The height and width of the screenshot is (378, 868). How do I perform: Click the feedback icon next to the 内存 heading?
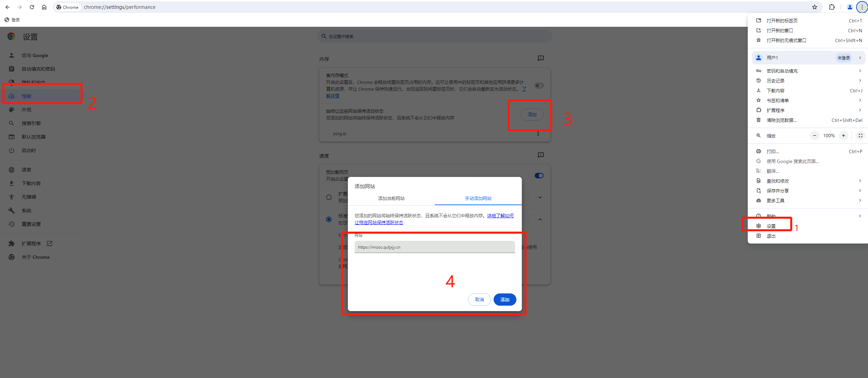(x=541, y=58)
